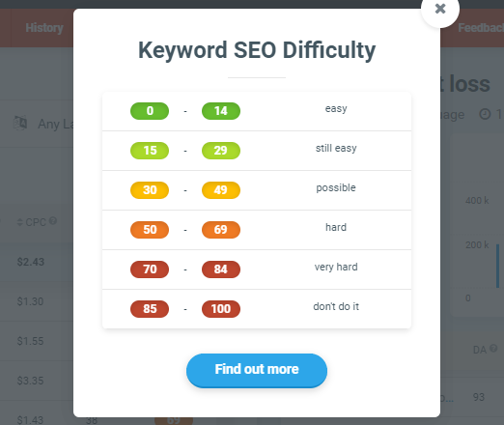Open the Any Language dropdown
This screenshot has height=425, width=504.
pyautogui.click(x=55, y=124)
